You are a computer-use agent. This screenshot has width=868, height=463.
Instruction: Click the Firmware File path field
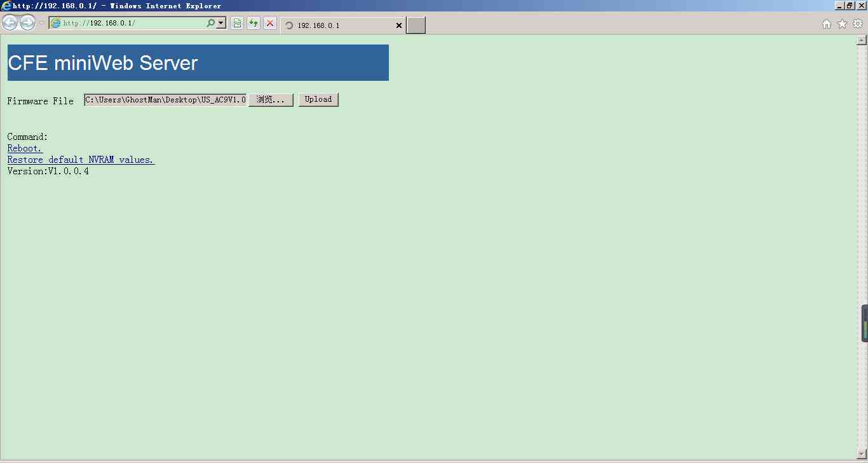click(x=165, y=100)
